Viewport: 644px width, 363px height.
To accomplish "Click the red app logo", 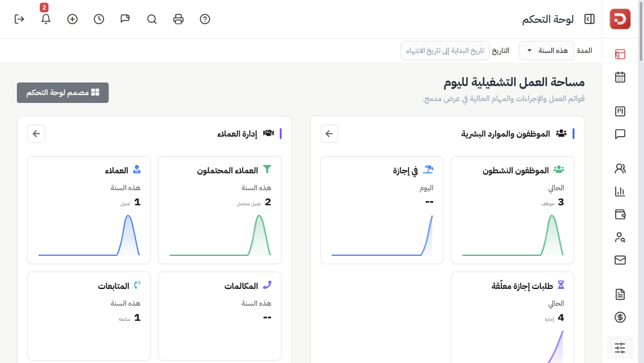I will 620,19.
